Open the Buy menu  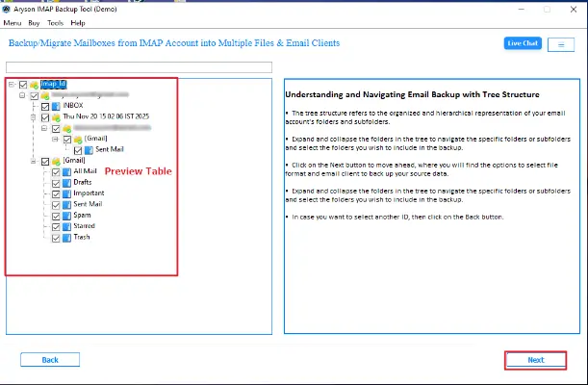pos(34,23)
